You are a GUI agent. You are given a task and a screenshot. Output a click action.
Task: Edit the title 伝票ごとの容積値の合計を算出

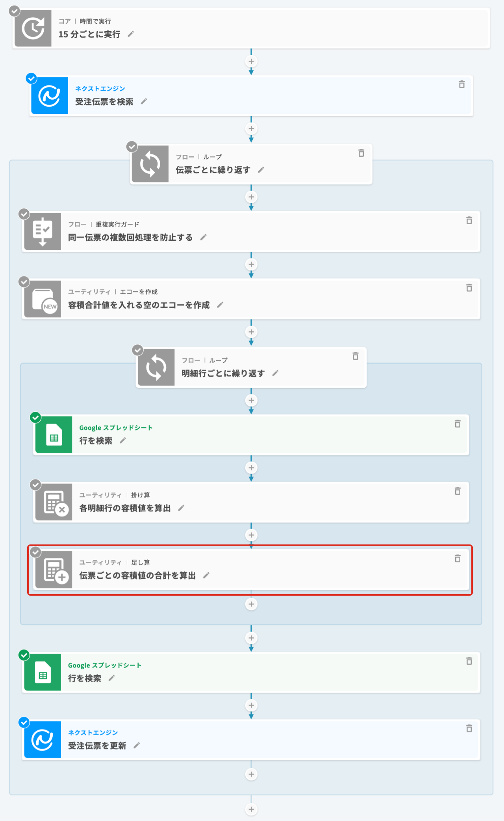(206, 575)
